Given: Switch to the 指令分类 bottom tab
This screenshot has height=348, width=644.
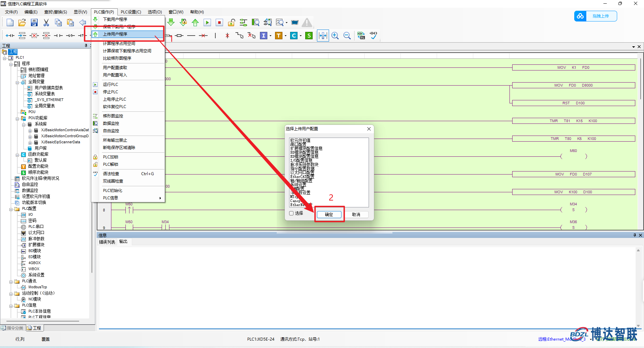Looking at the screenshot, I should coord(13,328).
